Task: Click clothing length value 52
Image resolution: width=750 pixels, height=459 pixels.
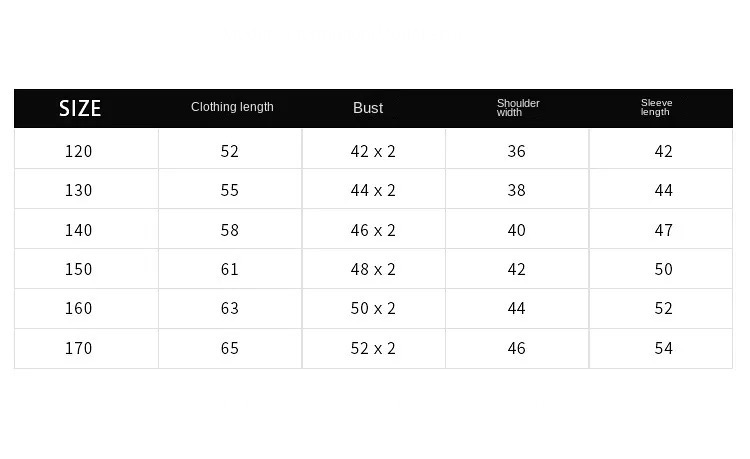Action: tap(230, 151)
